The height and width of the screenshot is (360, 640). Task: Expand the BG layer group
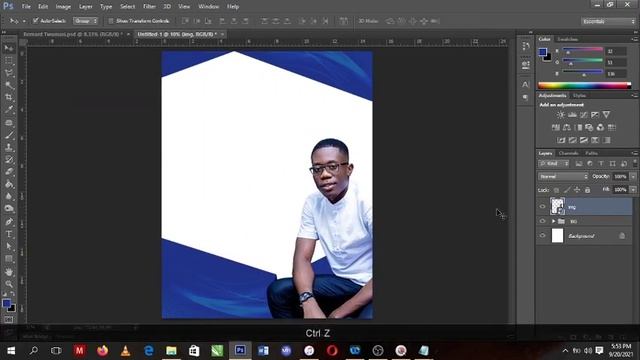553,221
